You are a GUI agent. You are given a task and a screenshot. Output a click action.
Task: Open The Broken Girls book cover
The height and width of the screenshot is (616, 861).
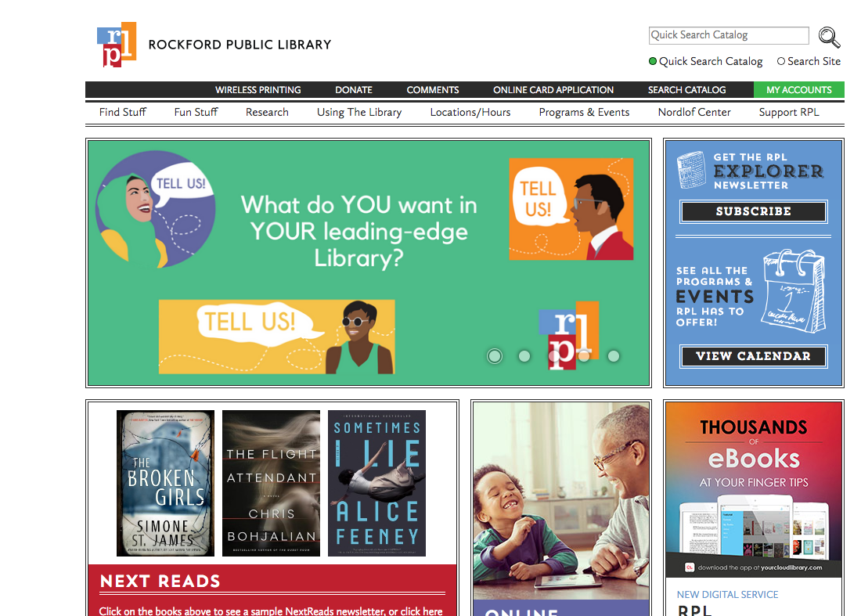click(x=165, y=483)
